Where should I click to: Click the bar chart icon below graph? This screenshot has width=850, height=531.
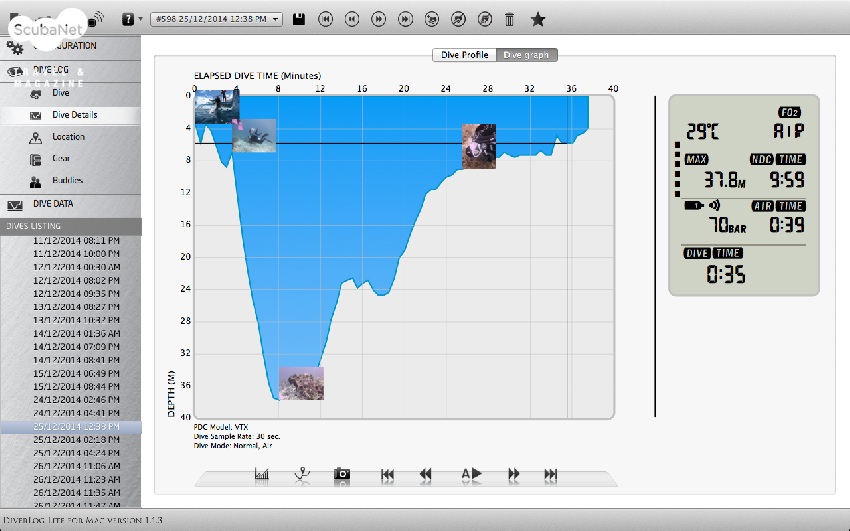[x=262, y=474]
